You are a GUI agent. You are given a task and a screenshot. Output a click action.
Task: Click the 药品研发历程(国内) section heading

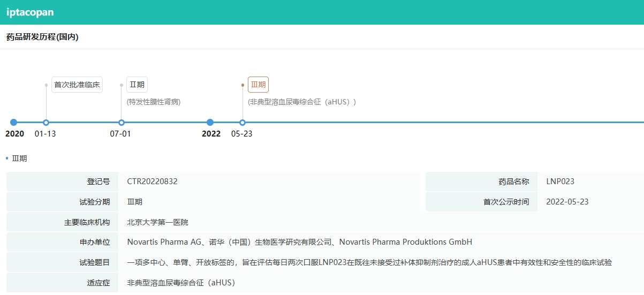point(42,37)
